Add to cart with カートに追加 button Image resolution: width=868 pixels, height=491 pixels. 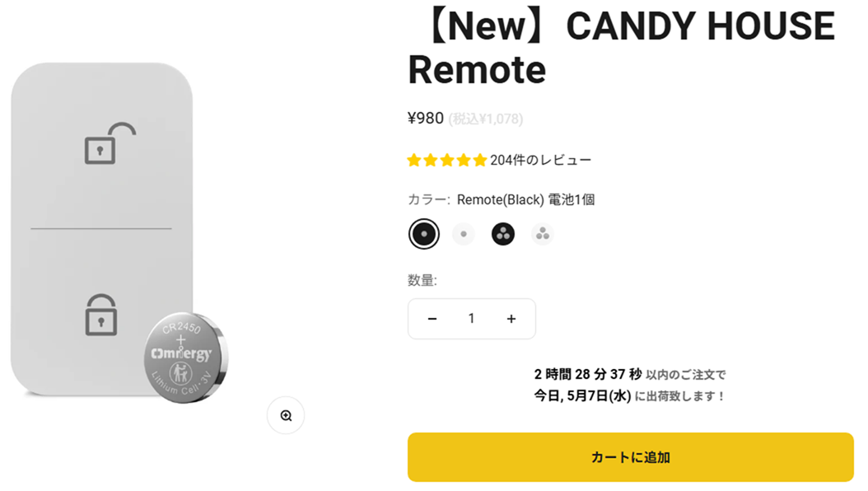click(x=631, y=457)
